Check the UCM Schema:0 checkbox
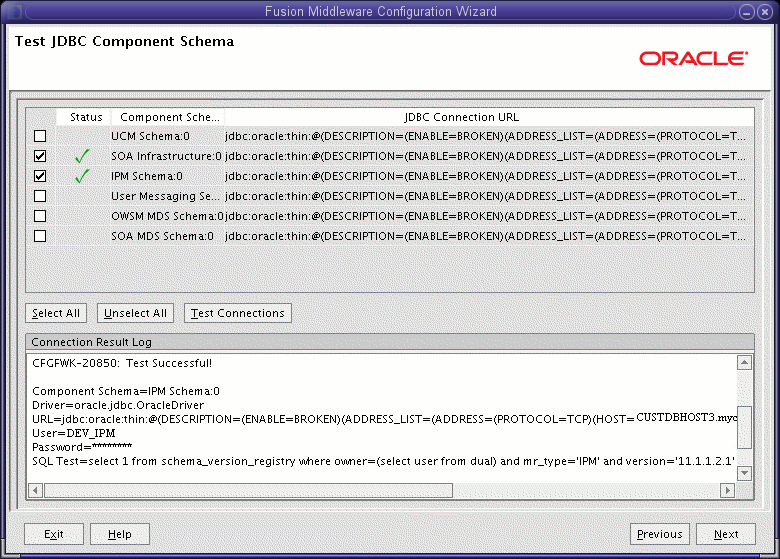 point(40,136)
